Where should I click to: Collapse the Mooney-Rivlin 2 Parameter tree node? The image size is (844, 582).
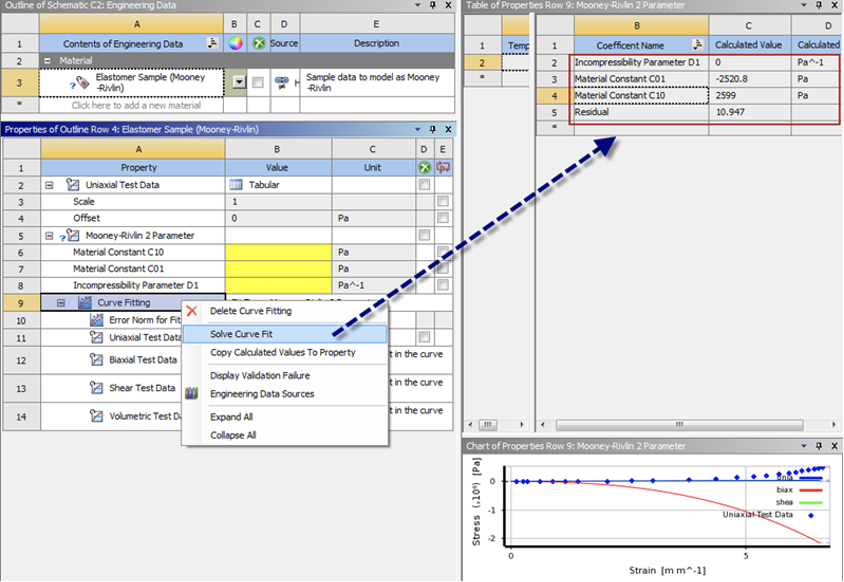pos(49,236)
